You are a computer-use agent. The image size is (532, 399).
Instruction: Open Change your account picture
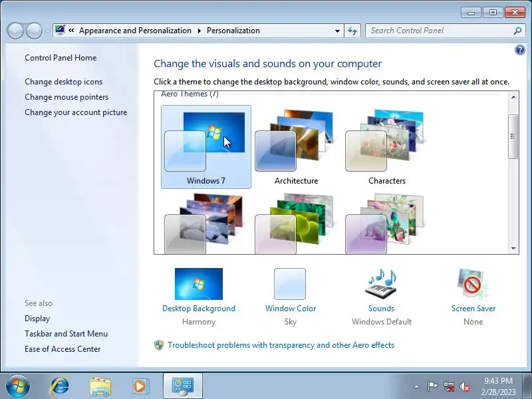point(76,112)
